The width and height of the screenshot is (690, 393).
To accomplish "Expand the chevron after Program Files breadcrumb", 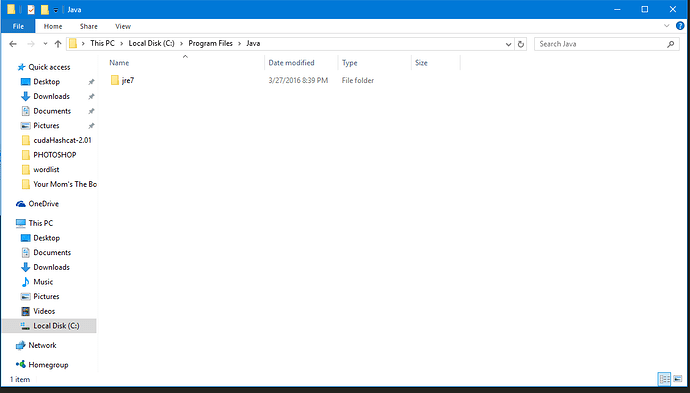I will (x=239, y=44).
